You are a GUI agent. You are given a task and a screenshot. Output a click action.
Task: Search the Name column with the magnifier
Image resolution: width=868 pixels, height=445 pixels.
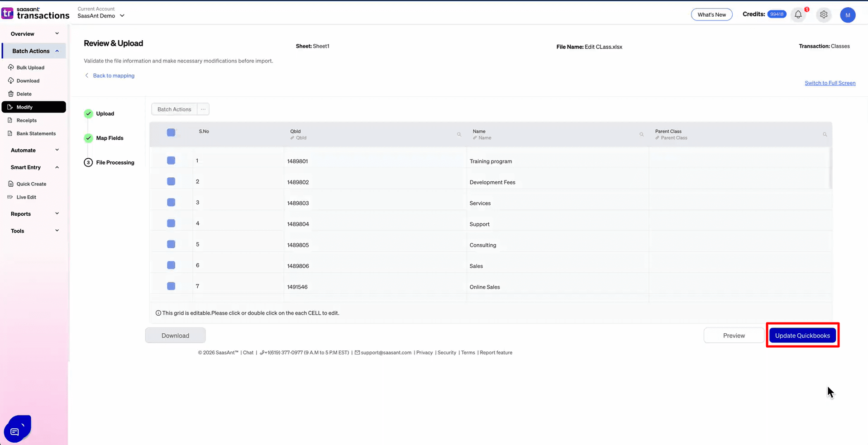pyautogui.click(x=642, y=134)
